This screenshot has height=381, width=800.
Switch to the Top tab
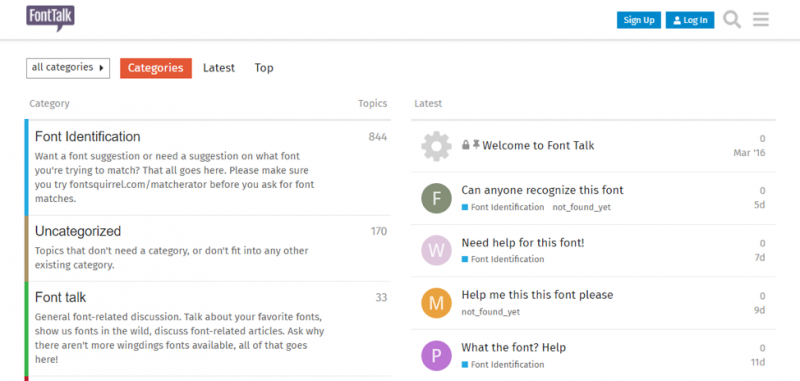[x=264, y=68]
